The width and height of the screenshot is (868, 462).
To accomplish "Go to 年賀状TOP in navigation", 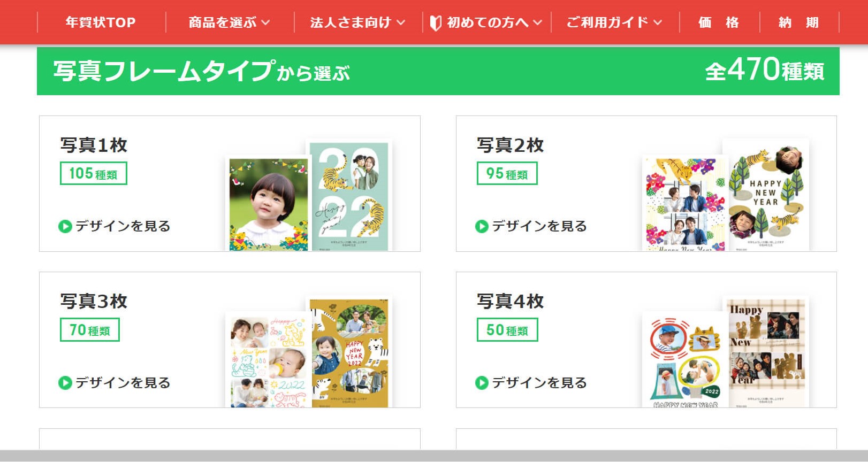I will coord(101,22).
